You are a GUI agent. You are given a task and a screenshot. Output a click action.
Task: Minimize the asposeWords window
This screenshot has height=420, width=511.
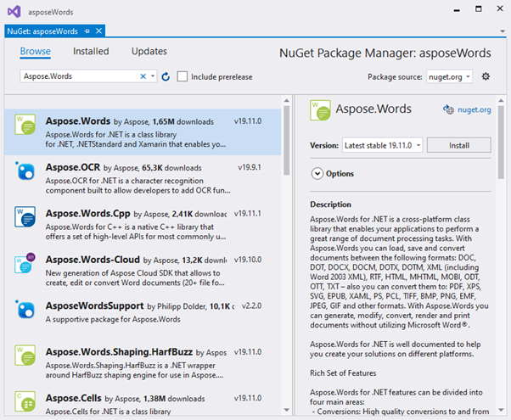click(x=457, y=10)
